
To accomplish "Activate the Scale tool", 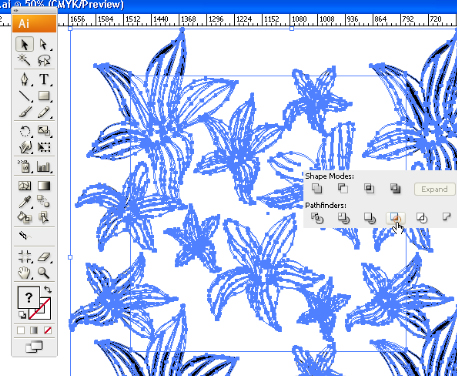I will [x=44, y=131].
